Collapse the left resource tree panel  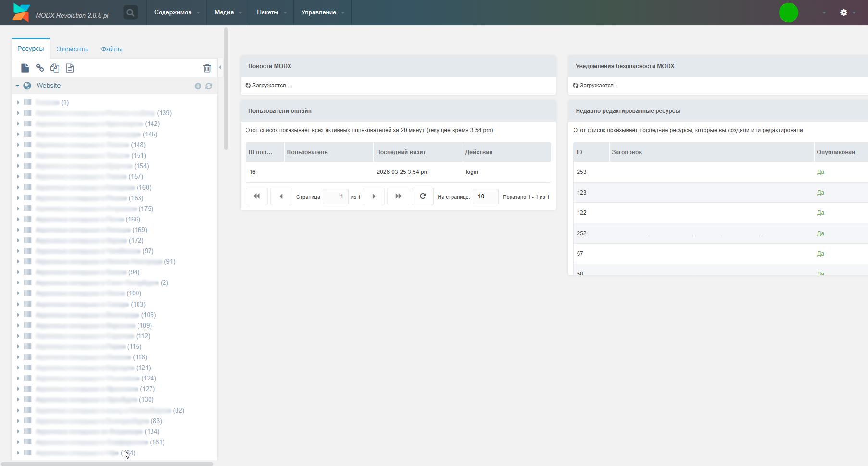coord(220,67)
